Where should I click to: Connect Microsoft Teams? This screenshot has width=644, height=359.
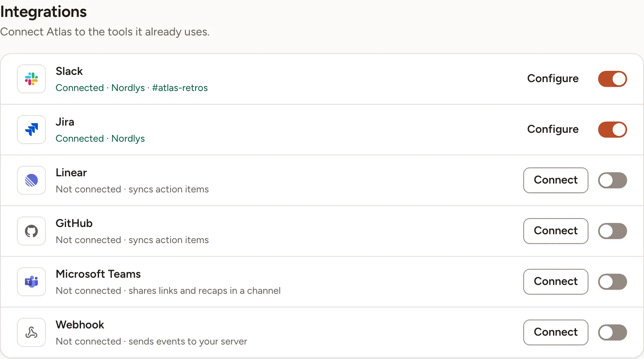(555, 282)
